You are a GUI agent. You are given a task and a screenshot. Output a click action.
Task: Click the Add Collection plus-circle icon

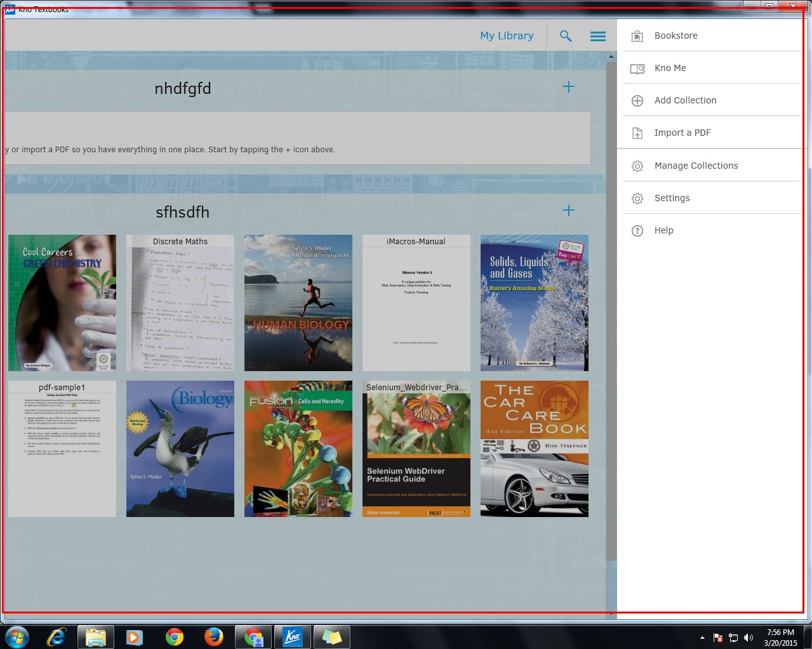[637, 101]
